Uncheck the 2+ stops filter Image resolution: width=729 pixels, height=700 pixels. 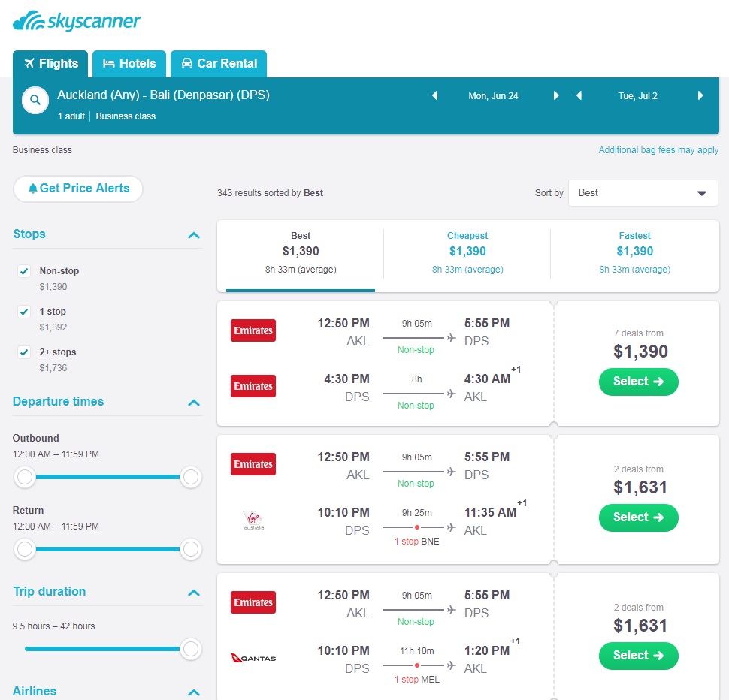(x=24, y=352)
